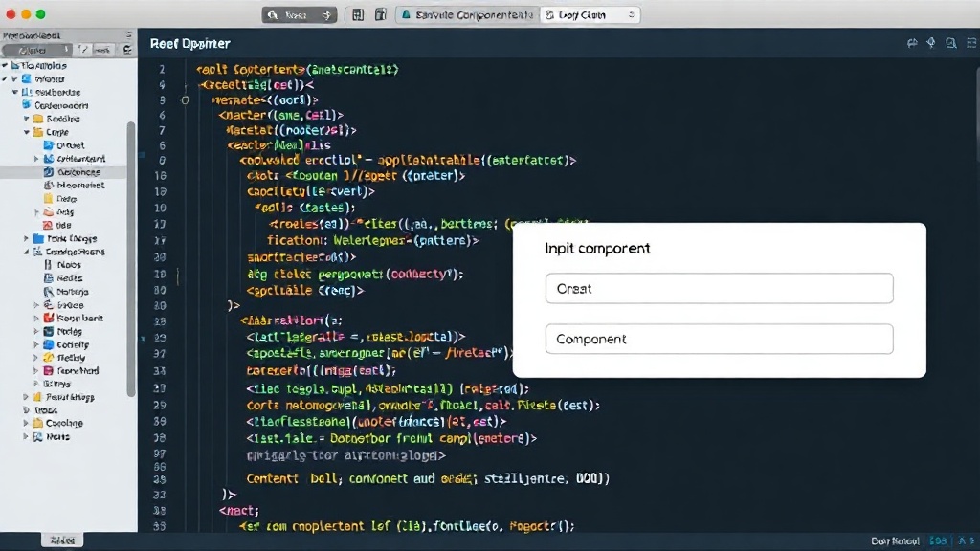This screenshot has width=980, height=551.
Task: Click the first layout icon beside search button
Action: pyautogui.click(x=358, y=15)
